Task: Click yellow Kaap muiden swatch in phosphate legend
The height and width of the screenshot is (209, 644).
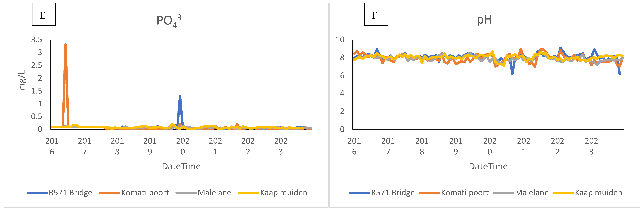Action: click(x=248, y=193)
